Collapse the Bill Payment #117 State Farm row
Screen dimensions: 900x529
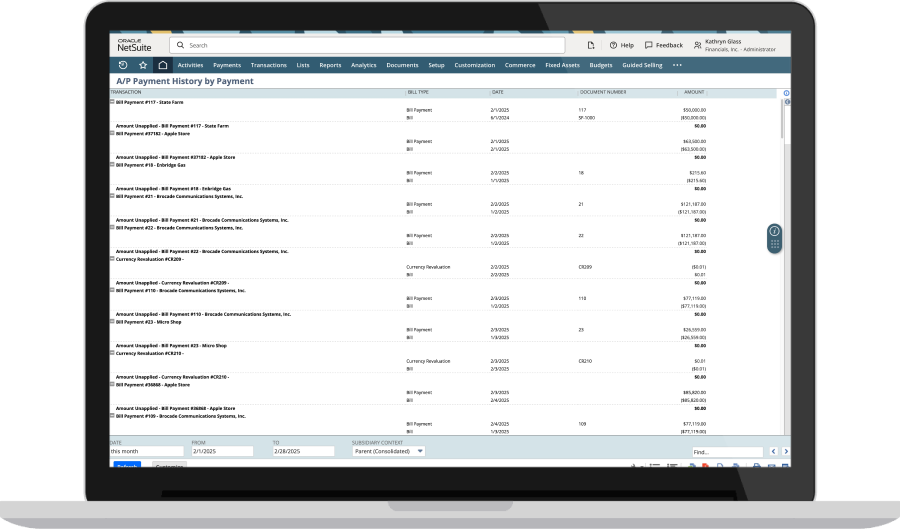coord(112,101)
